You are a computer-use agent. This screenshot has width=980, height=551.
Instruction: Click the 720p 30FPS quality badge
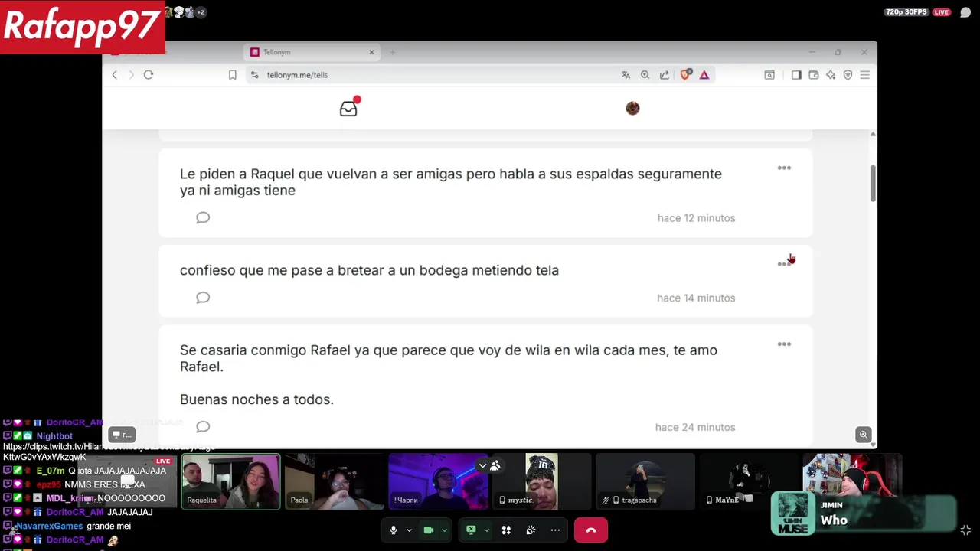pyautogui.click(x=906, y=12)
